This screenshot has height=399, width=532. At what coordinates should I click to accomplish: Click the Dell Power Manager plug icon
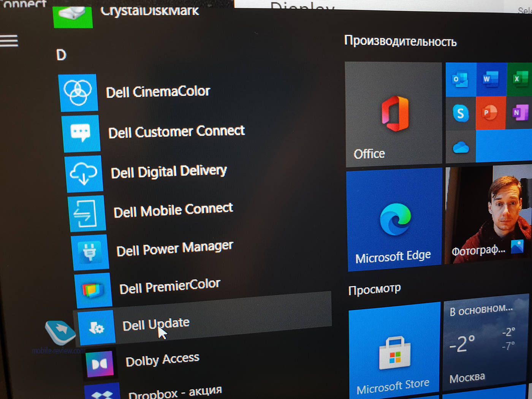click(90, 252)
